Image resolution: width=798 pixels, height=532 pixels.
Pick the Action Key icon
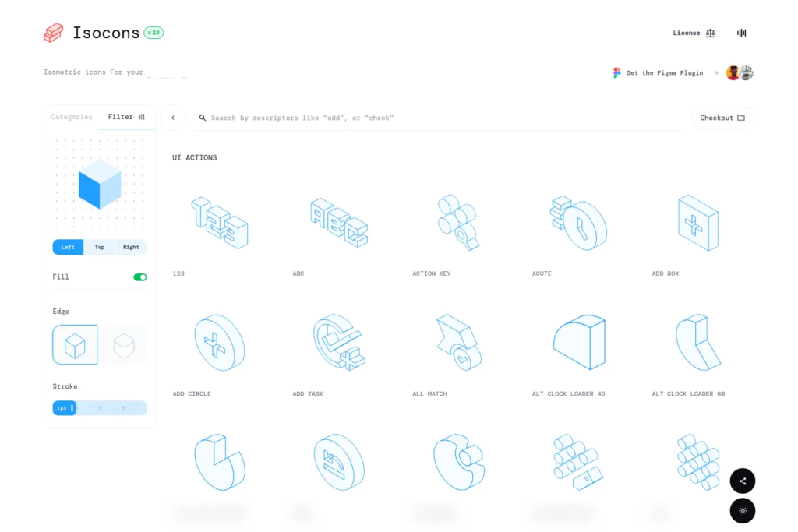pos(458,223)
